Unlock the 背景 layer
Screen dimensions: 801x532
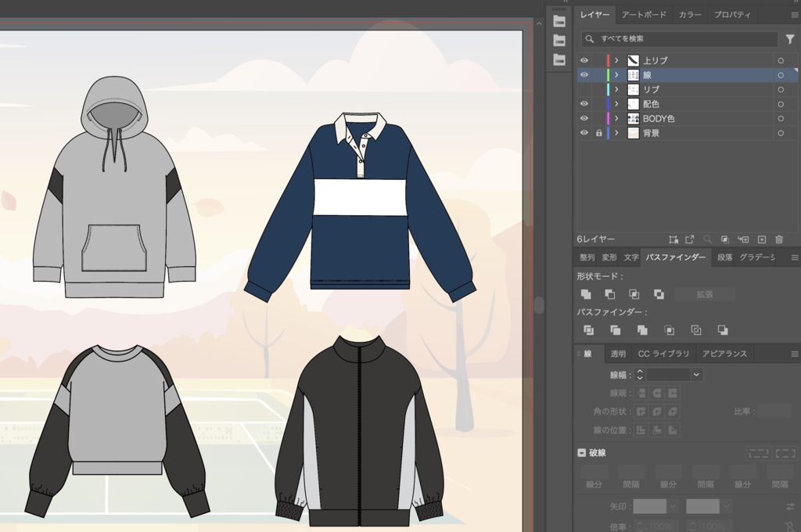598,133
